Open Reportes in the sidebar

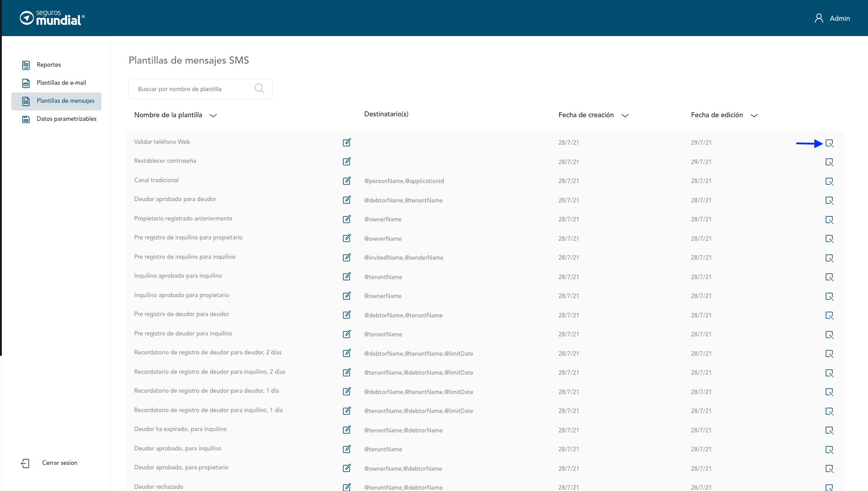[49, 65]
